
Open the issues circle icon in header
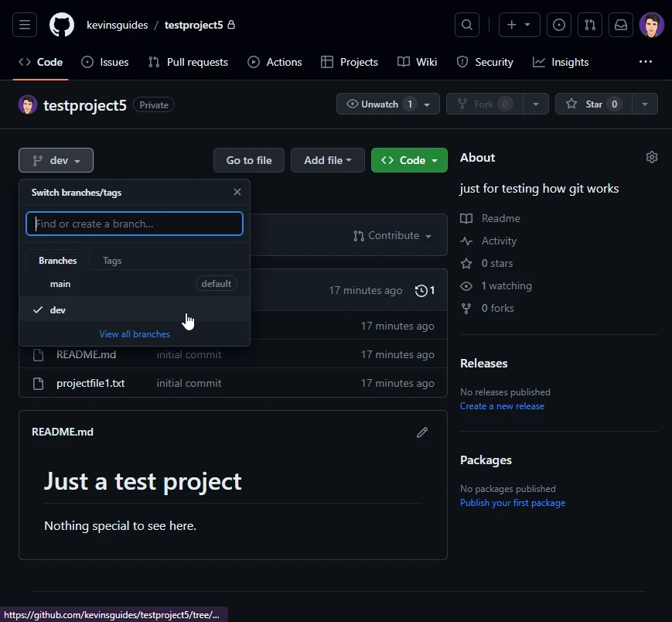click(559, 25)
